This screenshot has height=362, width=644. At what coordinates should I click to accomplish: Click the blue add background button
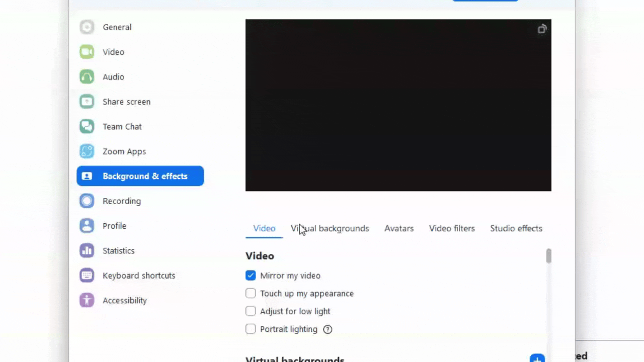pos(537,358)
